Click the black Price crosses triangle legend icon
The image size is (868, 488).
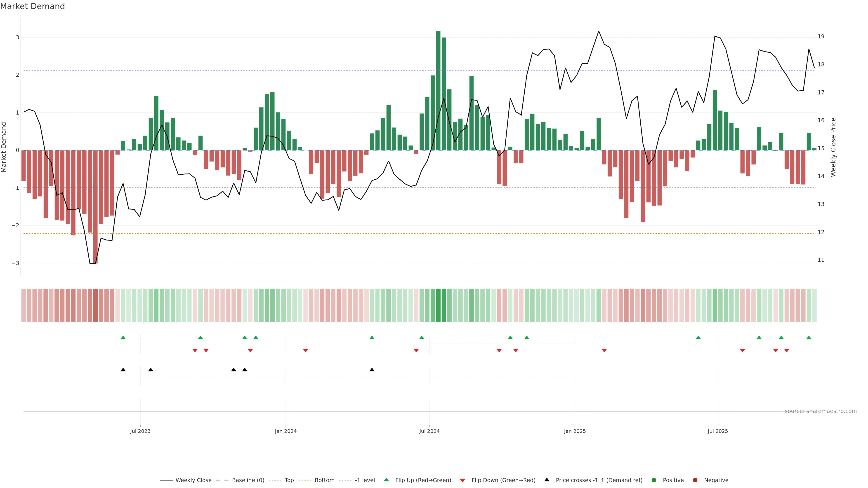pos(547,480)
